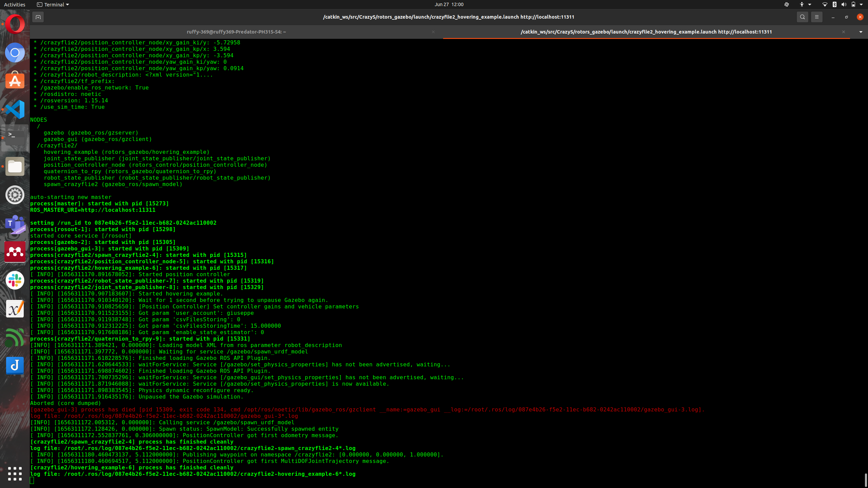Click the volume speaker icon in top bar
The width and height of the screenshot is (868, 488).
(844, 4)
